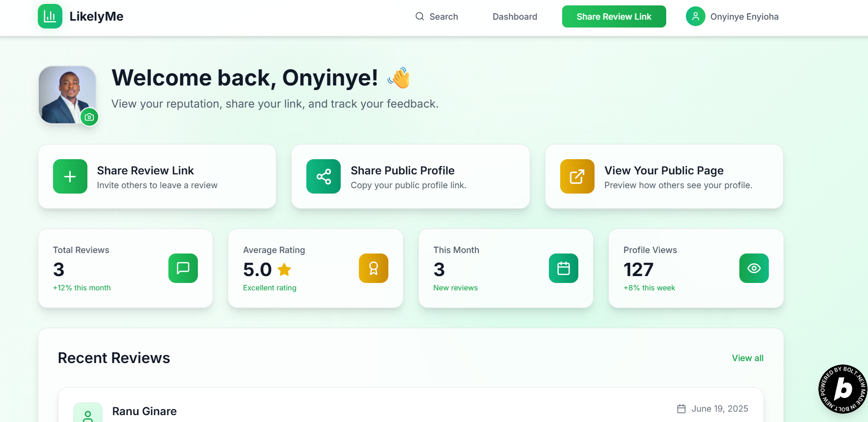
Task: Click the 5.0 average rating value
Action: (x=257, y=270)
